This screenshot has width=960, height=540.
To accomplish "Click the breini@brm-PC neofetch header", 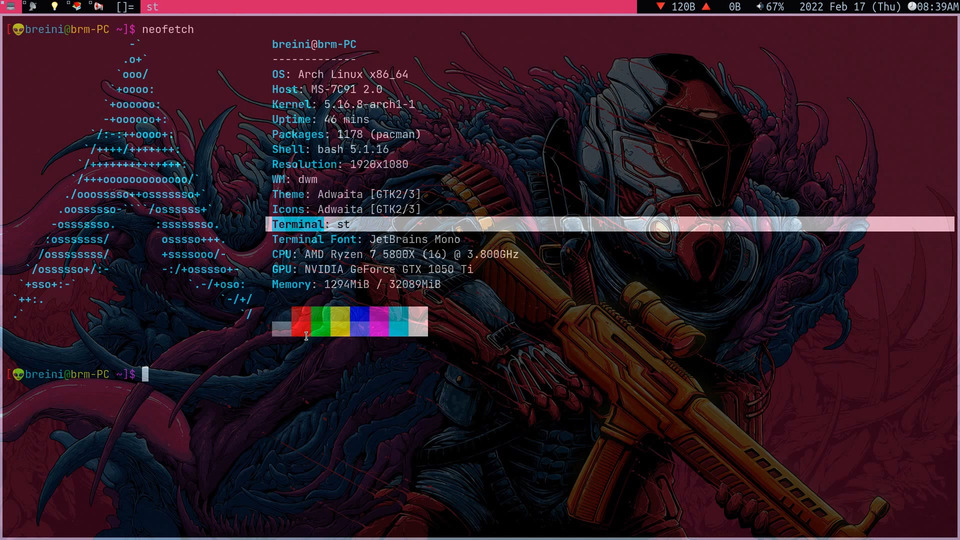I will [x=314, y=44].
